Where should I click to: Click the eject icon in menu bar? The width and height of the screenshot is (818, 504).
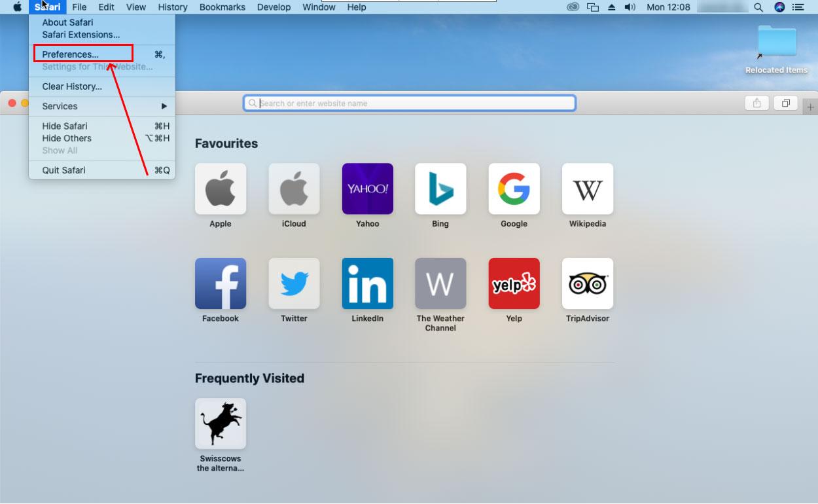612,7
